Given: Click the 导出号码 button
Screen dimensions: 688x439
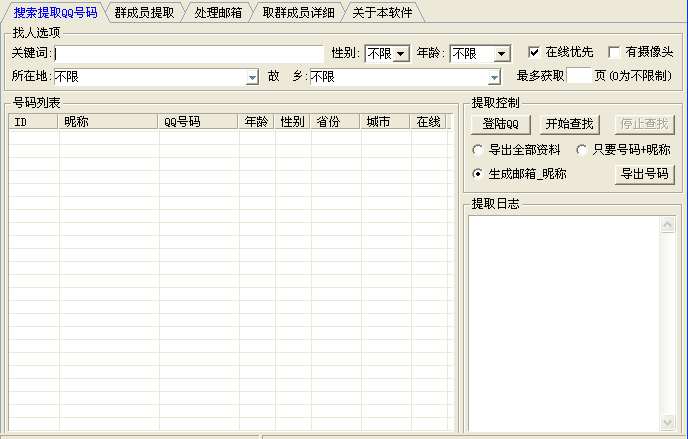Looking at the screenshot, I should (645, 174).
